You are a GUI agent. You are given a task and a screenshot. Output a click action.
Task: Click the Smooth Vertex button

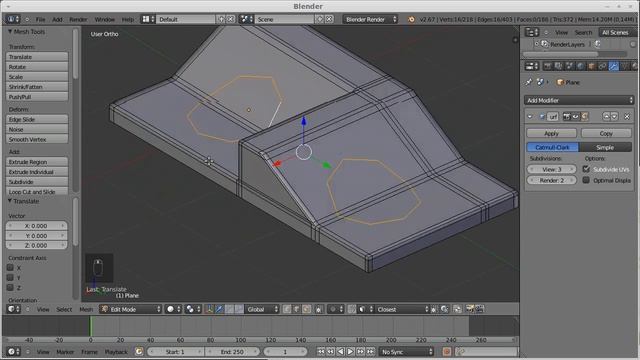[x=37, y=139]
